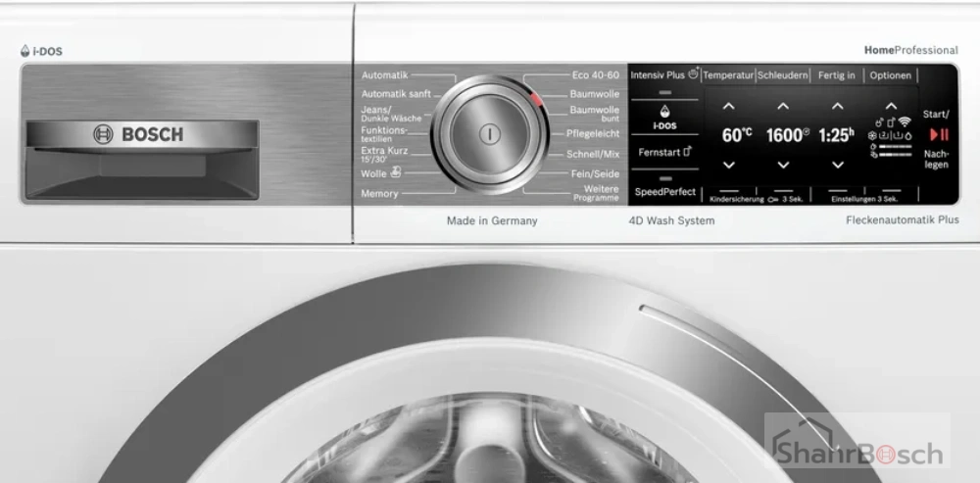Tap the compartment 2 detergent icon

(x=884, y=135)
